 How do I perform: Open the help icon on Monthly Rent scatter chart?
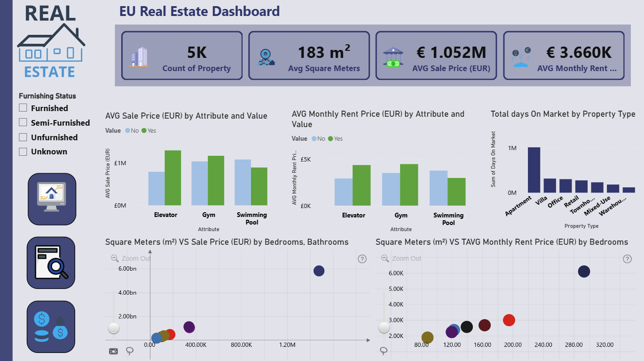(x=627, y=259)
